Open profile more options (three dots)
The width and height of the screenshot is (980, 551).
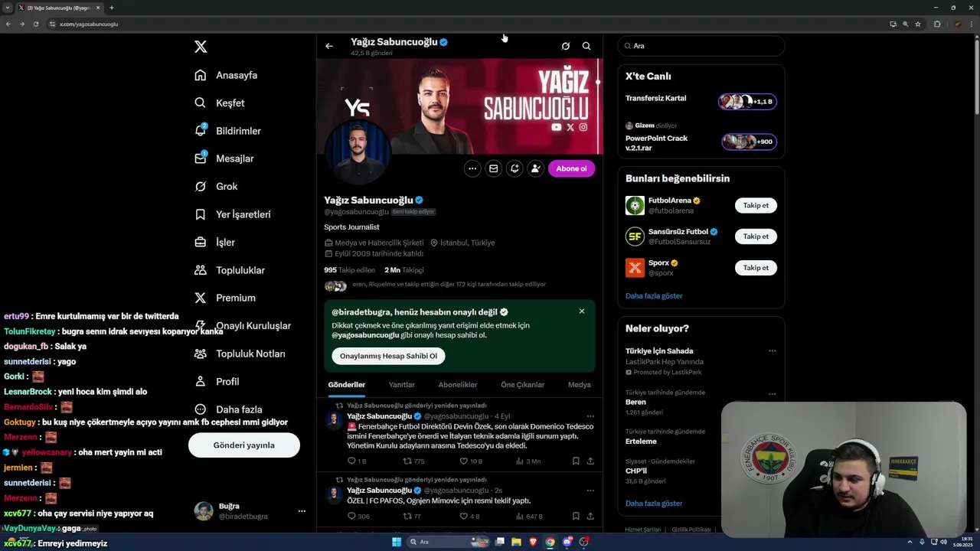(472, 168)
